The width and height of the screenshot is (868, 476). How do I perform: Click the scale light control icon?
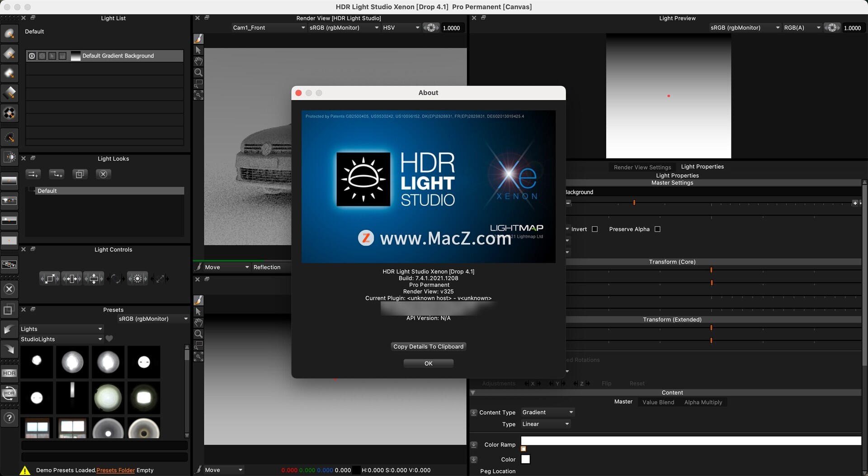(50, 279)
